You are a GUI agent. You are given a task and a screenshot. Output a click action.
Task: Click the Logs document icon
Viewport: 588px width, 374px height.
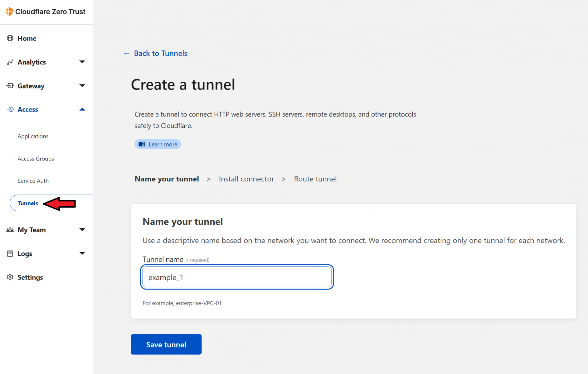(10, 253)
